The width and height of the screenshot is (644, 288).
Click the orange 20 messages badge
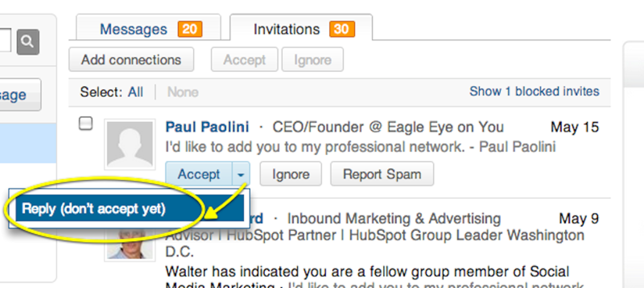click(189, 28)
